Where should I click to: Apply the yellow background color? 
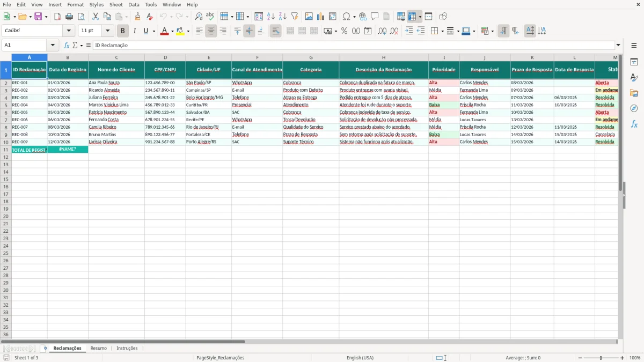(180, 31)
